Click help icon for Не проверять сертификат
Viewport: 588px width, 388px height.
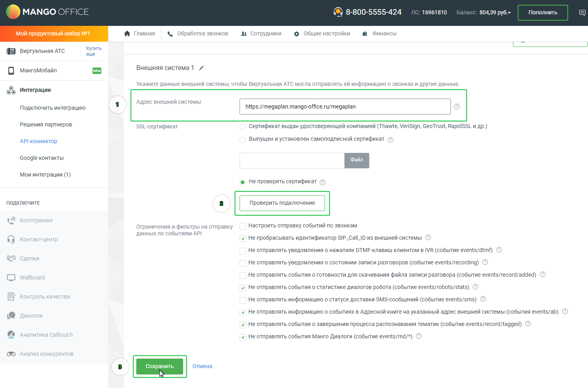point(323,182)
